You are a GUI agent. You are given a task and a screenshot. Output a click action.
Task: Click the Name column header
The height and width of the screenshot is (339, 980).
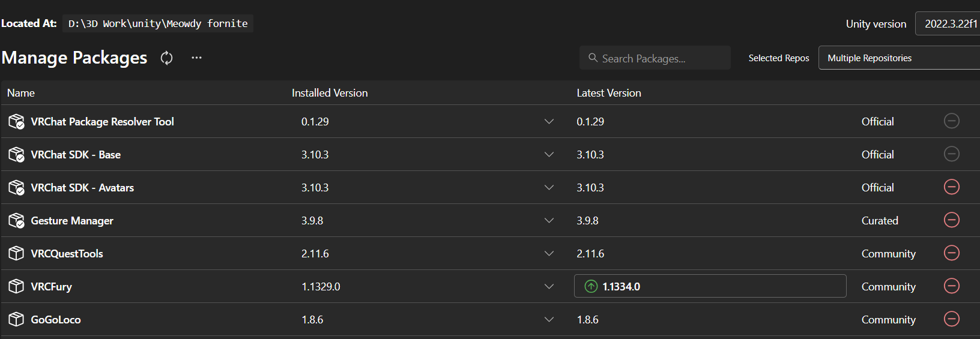pyautogui.click(x=21, y=93)
